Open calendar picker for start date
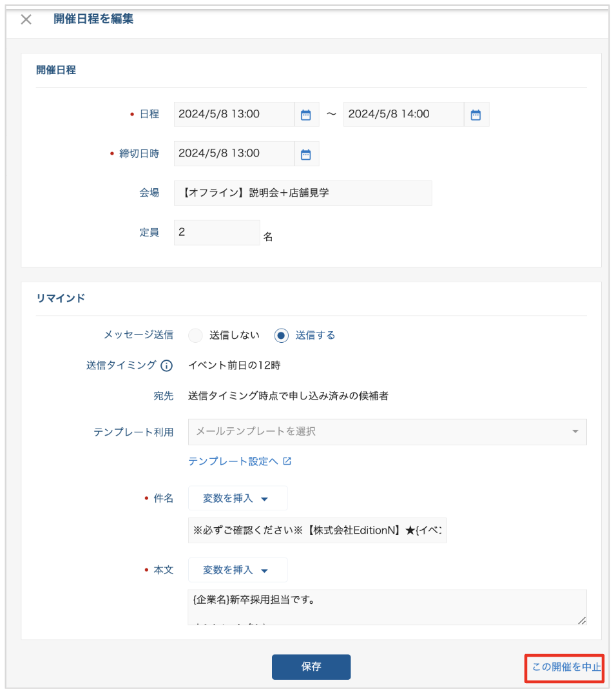Viewport: 616px width, 696px height. point(306,115)
